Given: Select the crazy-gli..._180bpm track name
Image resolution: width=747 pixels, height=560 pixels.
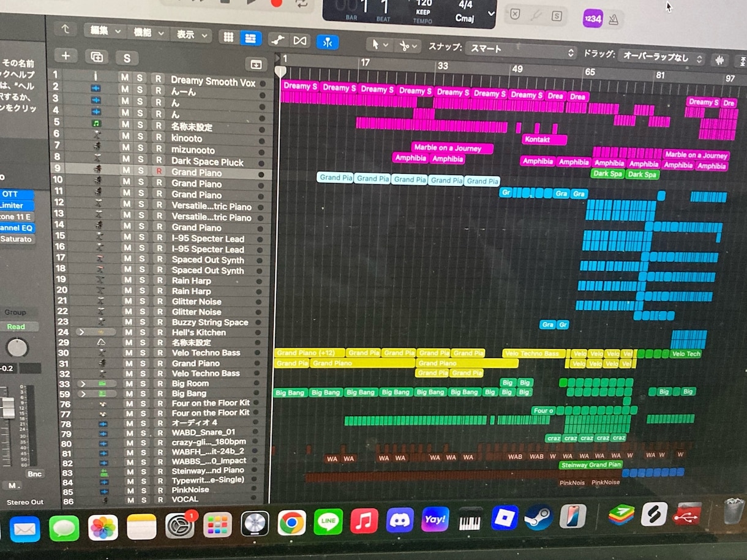Looking at the screenshot, I should tap(208, 442).
